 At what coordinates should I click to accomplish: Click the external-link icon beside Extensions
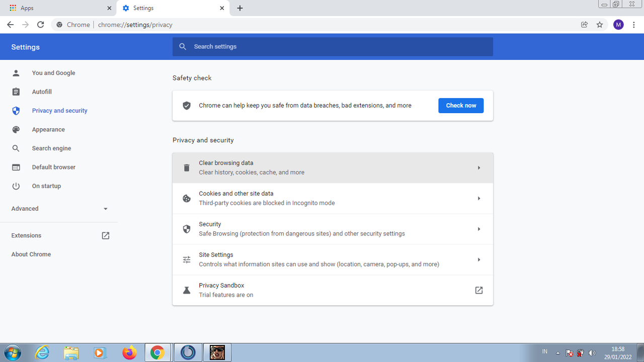tap(105, 235)
